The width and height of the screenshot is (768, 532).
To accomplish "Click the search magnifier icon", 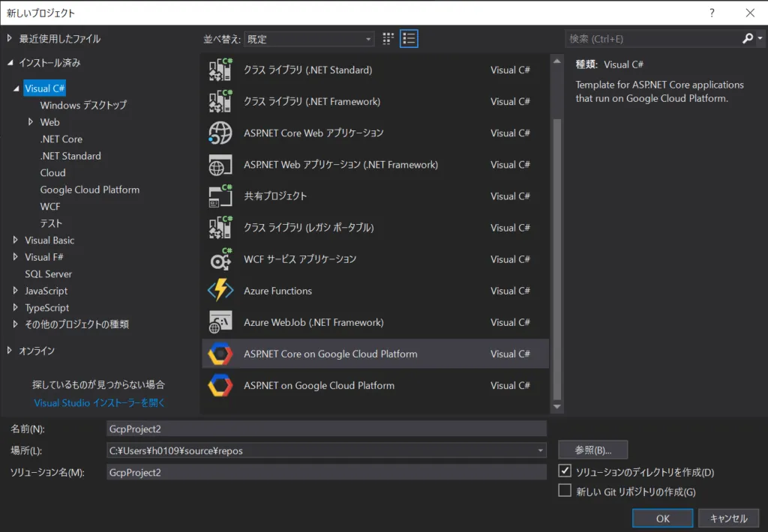I will click(x=748, y=38).
